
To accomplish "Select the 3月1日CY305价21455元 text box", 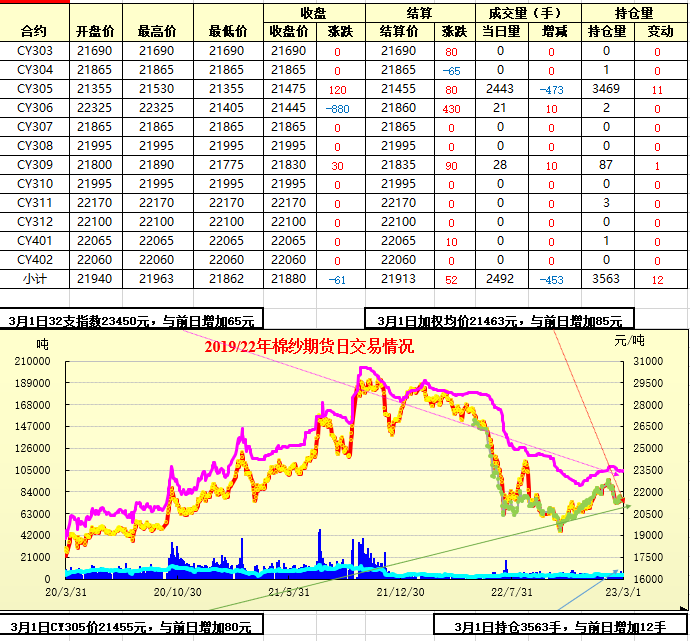I will 131,627.
